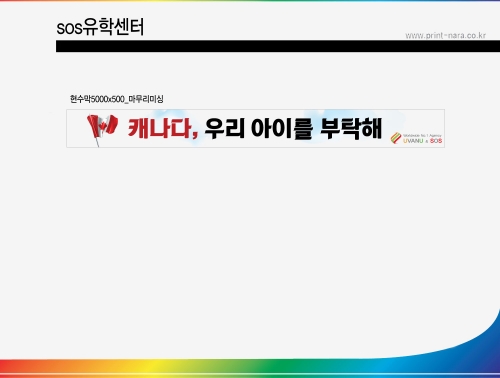Click the black 우리 아이를 text
This screenshot has width=500, height=378.
pyautogui.click(x=259, y=128)
